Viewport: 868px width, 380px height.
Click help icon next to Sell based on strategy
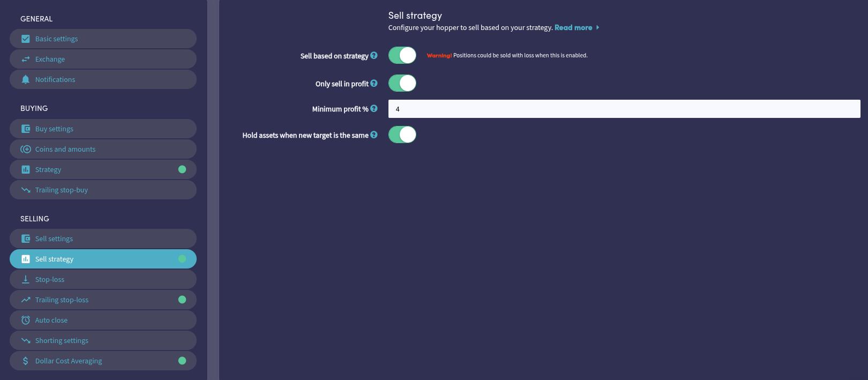click(374, 55)
